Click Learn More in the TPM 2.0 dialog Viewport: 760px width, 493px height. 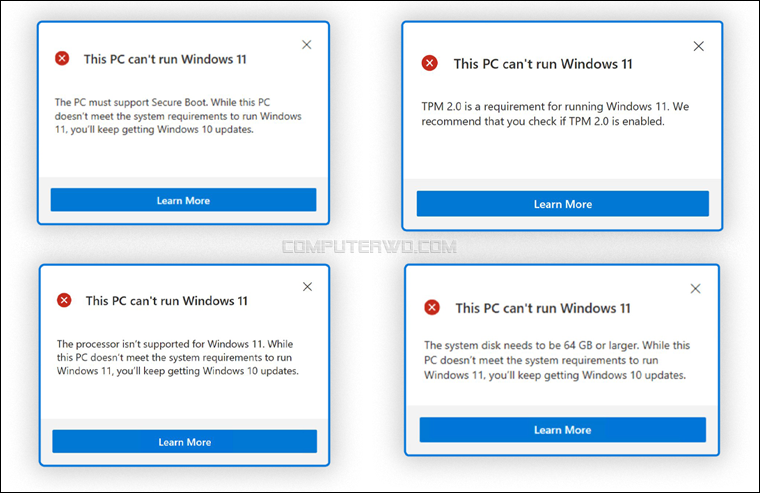[563, 204]
